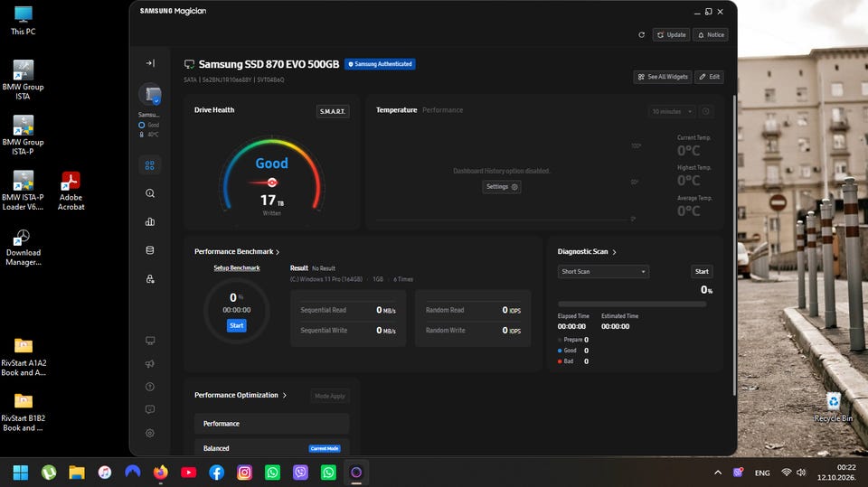The image size is (868, 487).
Task: Click the monitor icon in the lower sidebar
Action: tap(149, 341)
